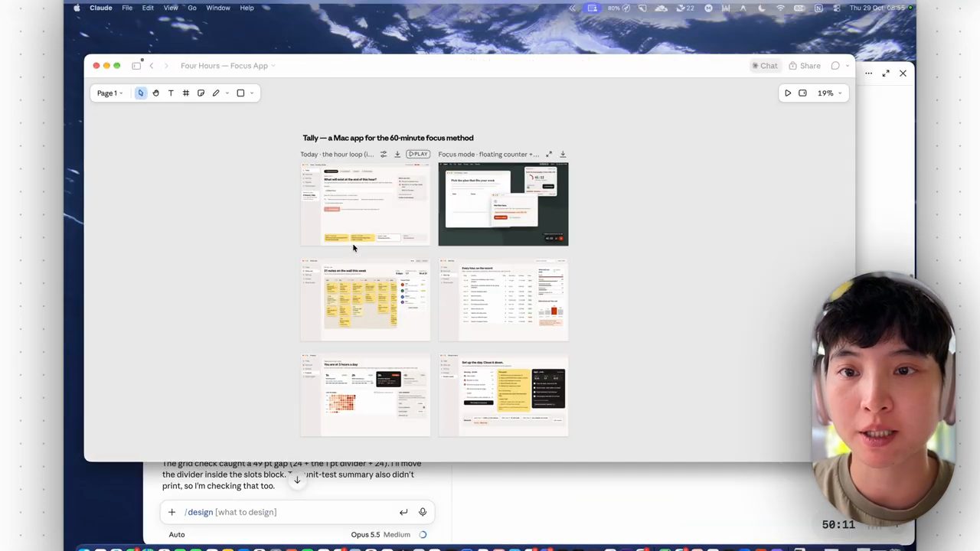Image resolution: width=980 pixels, height=551 pixels.
Task: Open settings sliders for Today frame
Action: pyautogui.click(x=384, y=155)
